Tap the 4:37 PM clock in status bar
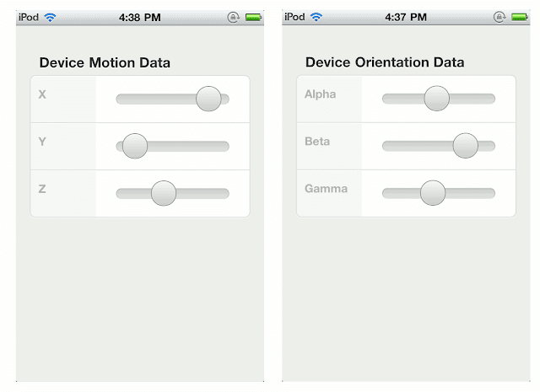540x392 pixels. [x=406, y=16]
